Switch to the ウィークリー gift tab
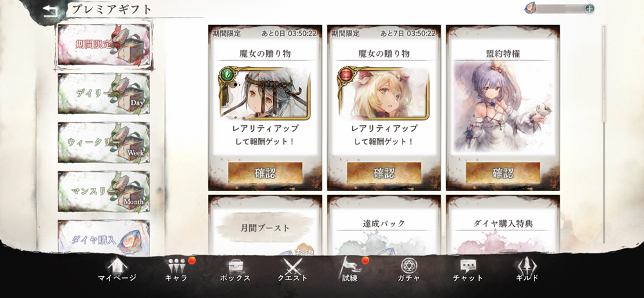The width and height of the screenshot is (644, 298). coord(104,143)
